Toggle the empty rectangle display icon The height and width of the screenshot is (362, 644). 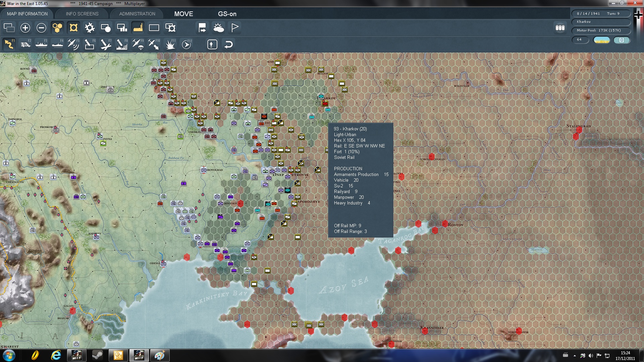tap(154, 27)
